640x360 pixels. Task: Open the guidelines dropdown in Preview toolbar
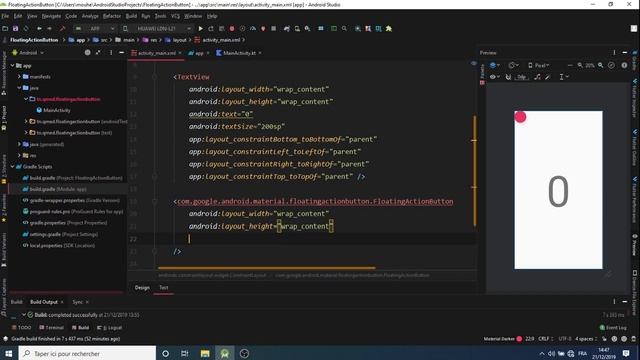pos(564,77)
